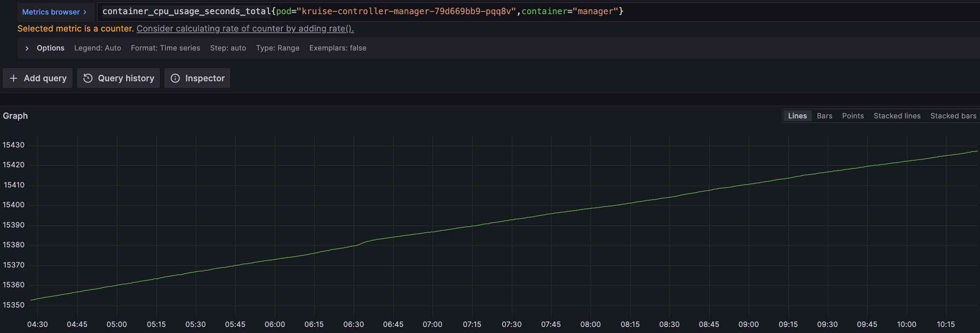Click the 06:45 x-axis time label

(393, 325)
